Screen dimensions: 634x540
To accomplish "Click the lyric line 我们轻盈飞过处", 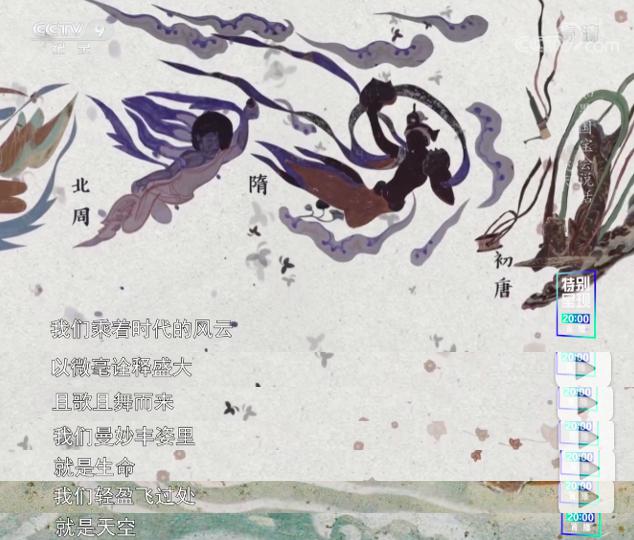I will coord(122,496).
